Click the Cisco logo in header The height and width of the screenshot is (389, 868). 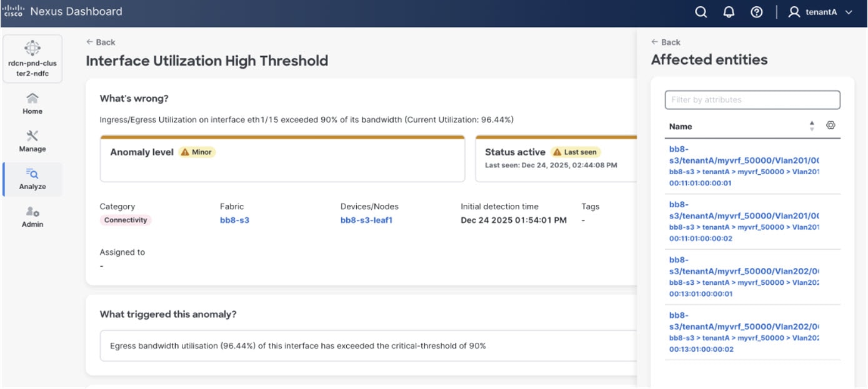pyautogui.click(x=14, y=11)
